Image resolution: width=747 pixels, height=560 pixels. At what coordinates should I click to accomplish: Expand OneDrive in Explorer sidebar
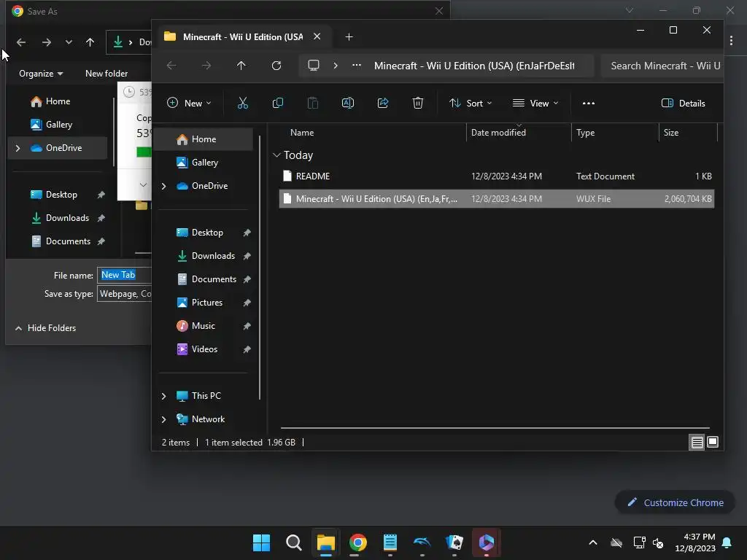pos(164,186)
